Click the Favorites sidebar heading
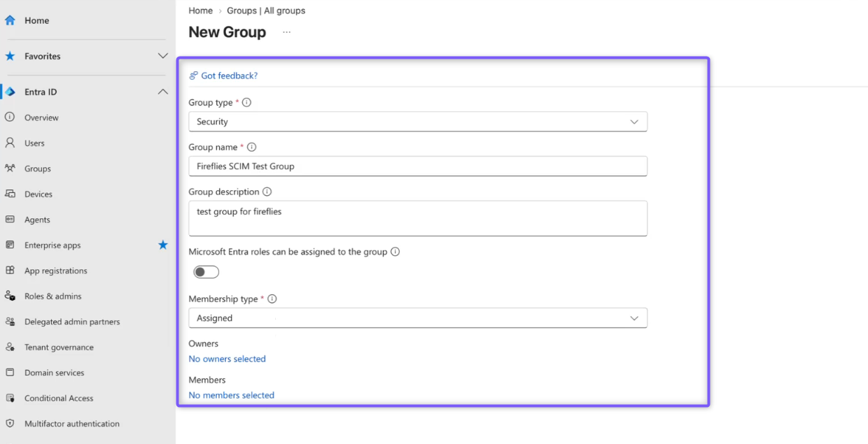The image size is (868, 444). (x=43, y=56)
